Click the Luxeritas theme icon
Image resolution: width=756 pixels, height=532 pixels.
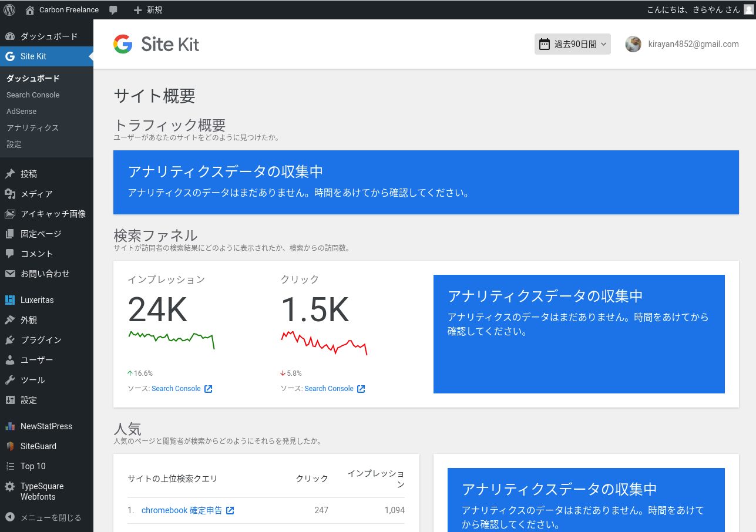9,300
